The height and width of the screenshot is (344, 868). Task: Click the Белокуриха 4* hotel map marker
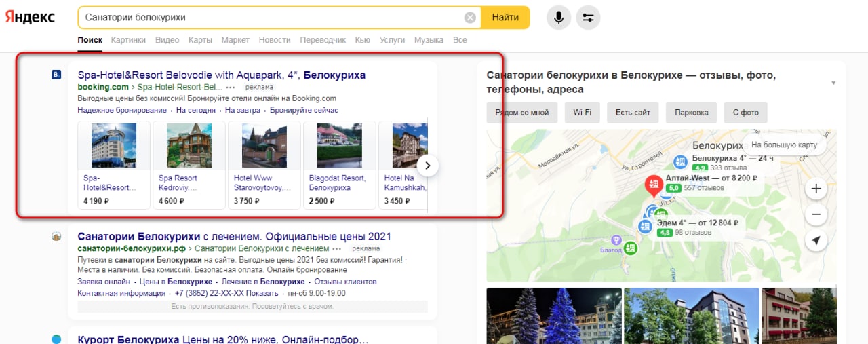coord(680,161)
